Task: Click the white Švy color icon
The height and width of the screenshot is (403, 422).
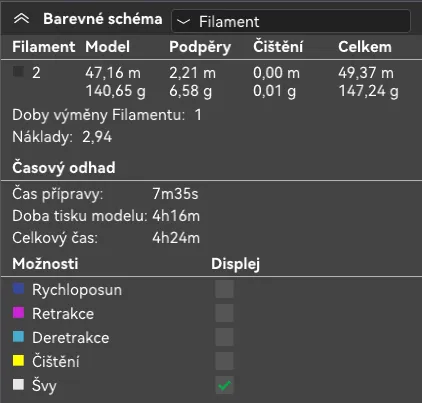Action: [x=18, y=384]
